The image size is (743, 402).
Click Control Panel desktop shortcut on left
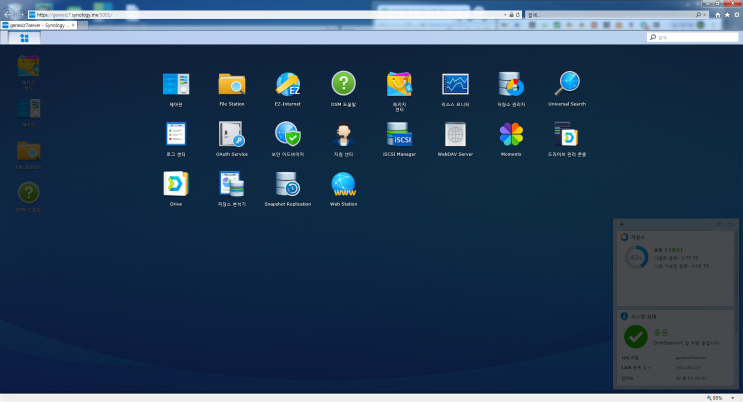(x=28, y=112)
